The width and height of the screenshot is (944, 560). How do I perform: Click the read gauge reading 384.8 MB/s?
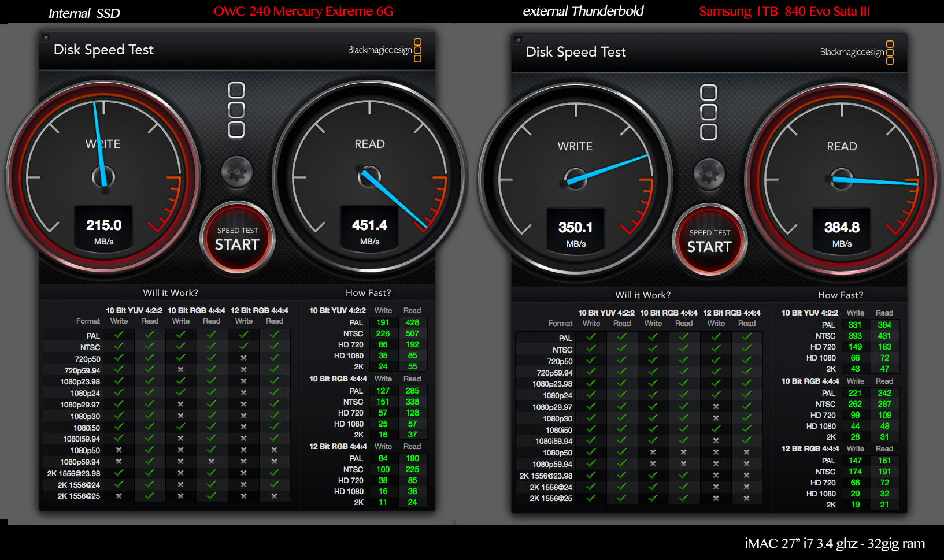pyautogui.click(x=842, y=179)
